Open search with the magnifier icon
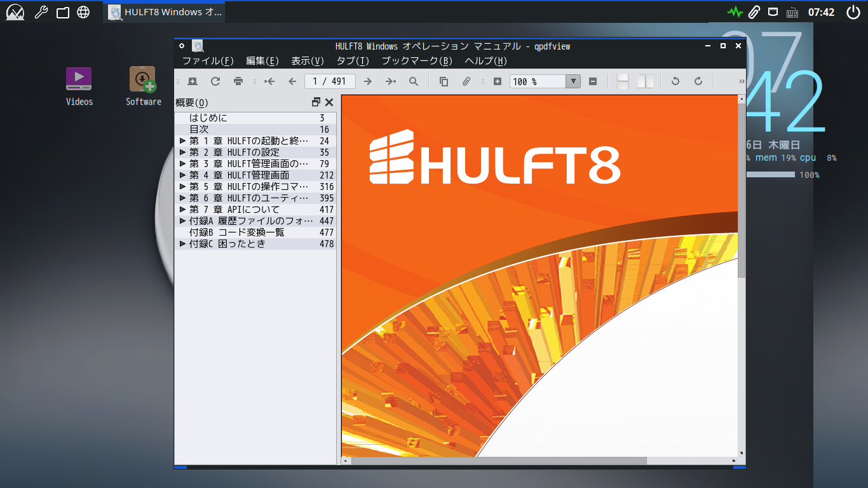Screen dimensions: 868x488 [x=414, y=81]
